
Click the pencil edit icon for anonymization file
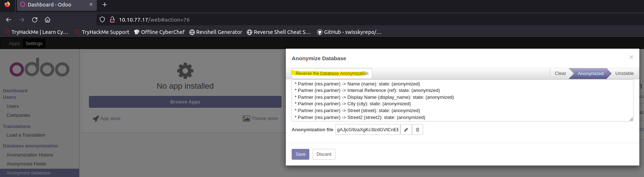click(x=406, y=130)
